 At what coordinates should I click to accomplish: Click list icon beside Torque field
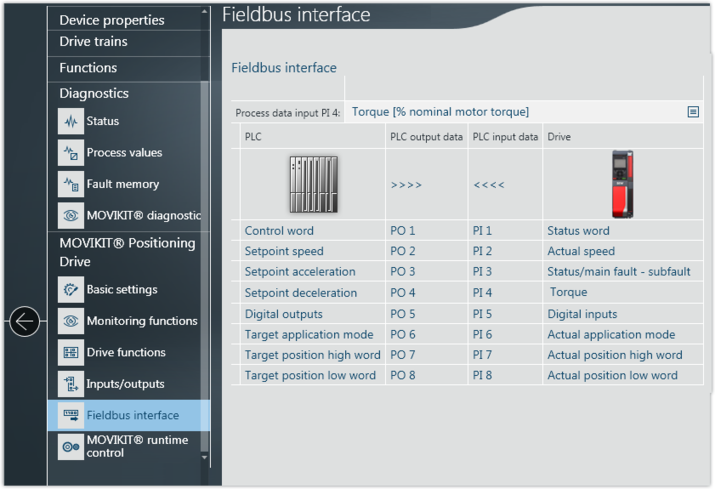[693, 112]
